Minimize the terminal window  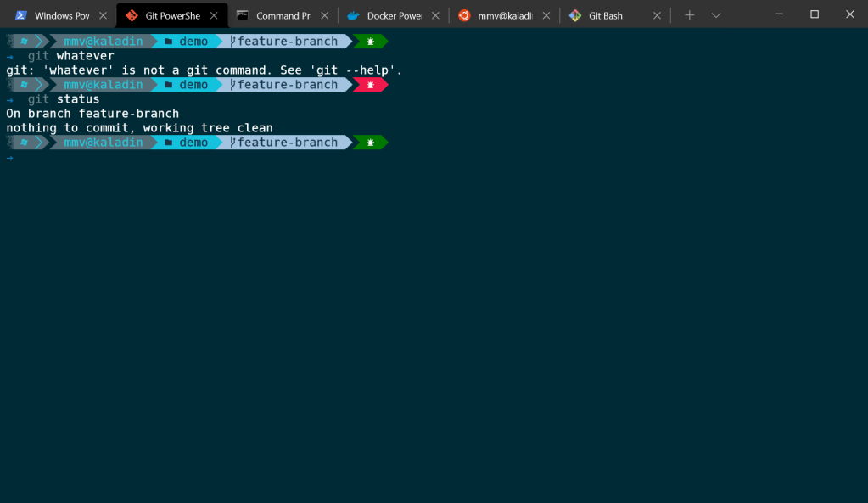coord(776,14)
